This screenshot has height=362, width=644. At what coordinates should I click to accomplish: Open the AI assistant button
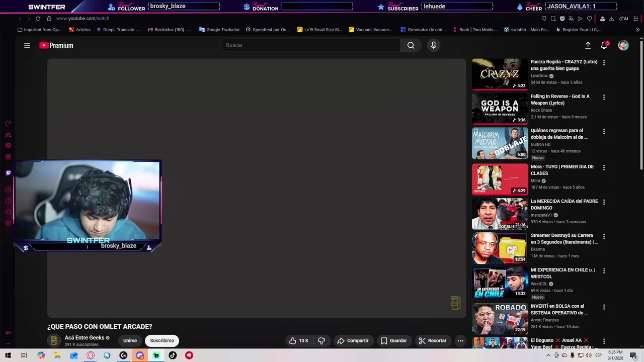624,19
